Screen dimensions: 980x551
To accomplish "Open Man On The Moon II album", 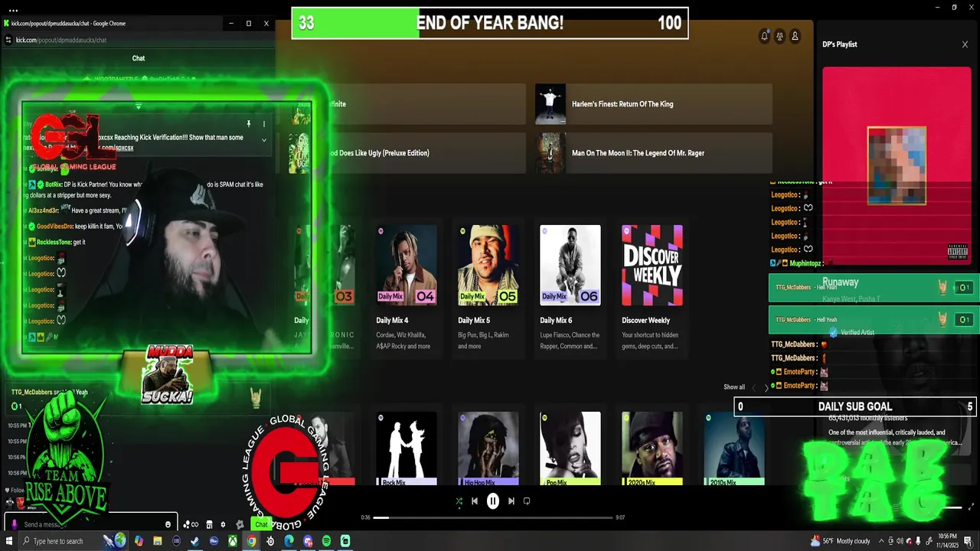I will 654,153.
